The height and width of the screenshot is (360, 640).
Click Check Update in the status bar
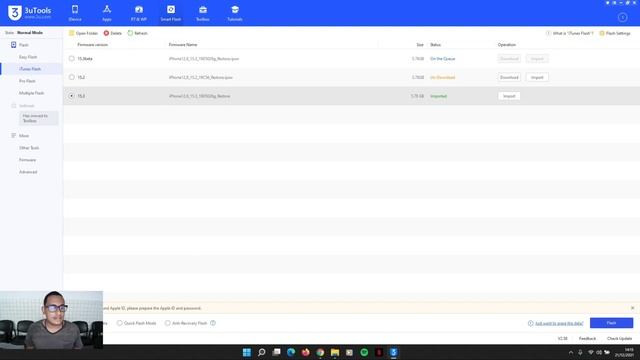click(619, 338)
